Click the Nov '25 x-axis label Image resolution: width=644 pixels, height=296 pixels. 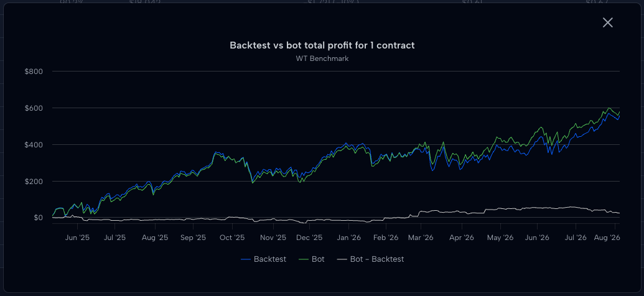click(273, 238)
